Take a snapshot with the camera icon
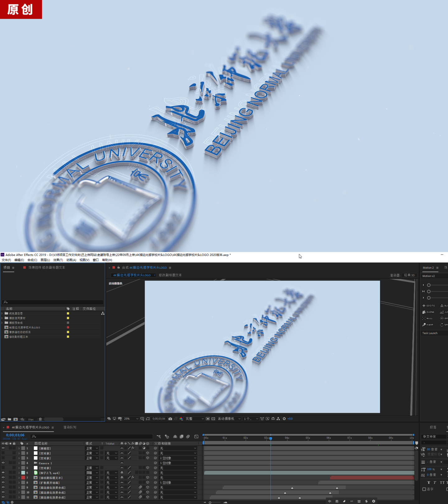448x504 pixels. click(170, 419)
